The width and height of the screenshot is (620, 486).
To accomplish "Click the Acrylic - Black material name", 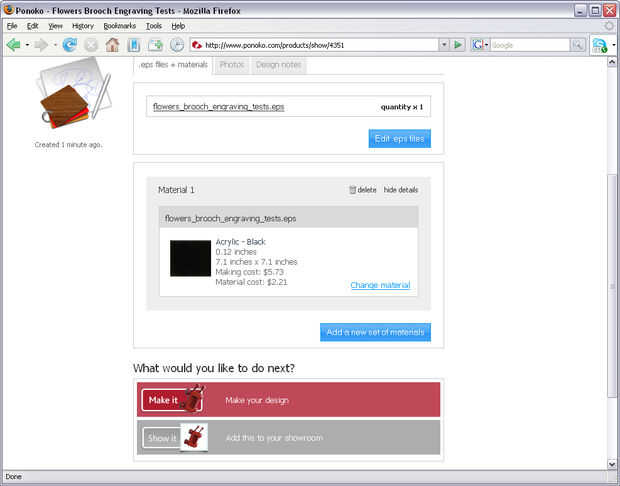I will tap(240, 242).
